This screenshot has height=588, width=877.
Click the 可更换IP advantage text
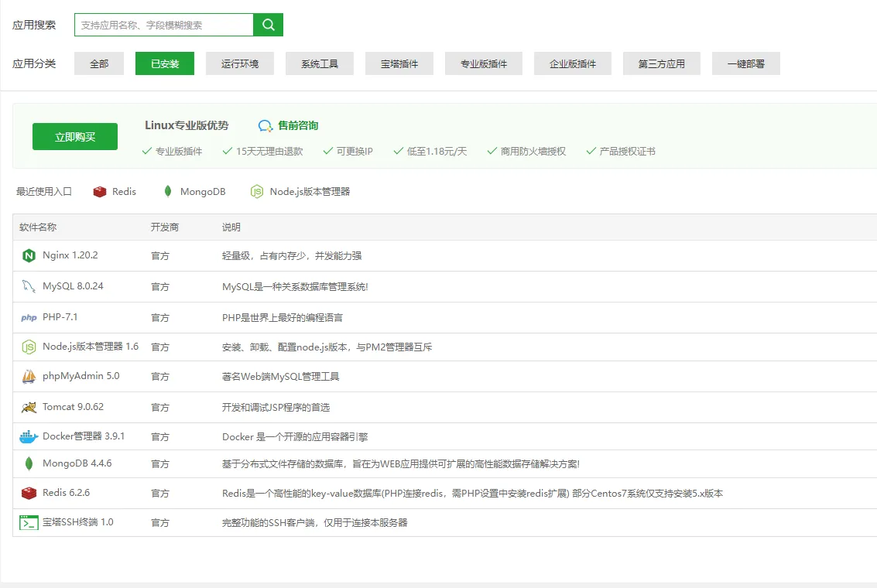[355, 152]
